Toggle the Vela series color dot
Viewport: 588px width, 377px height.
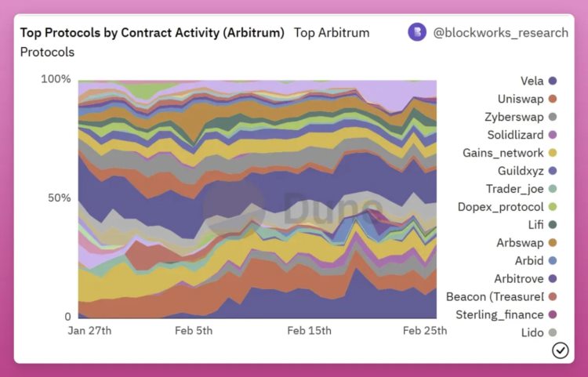pos(553,81)
